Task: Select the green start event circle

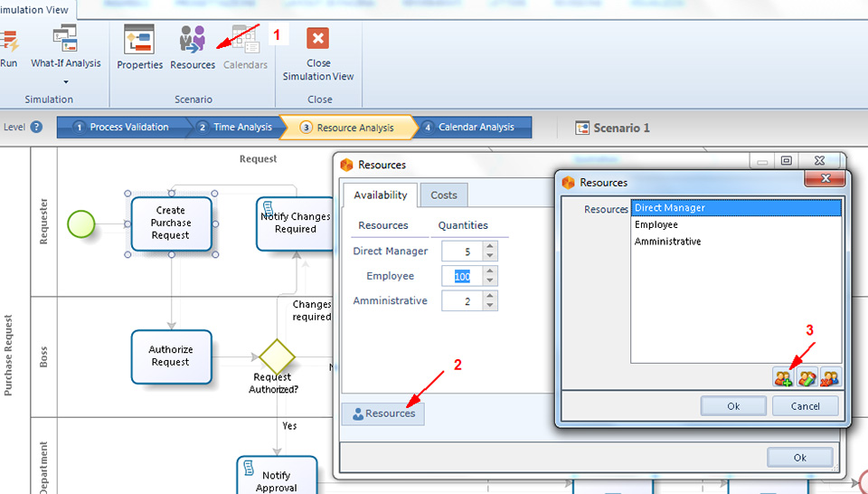Action: [x=80, y=224]
